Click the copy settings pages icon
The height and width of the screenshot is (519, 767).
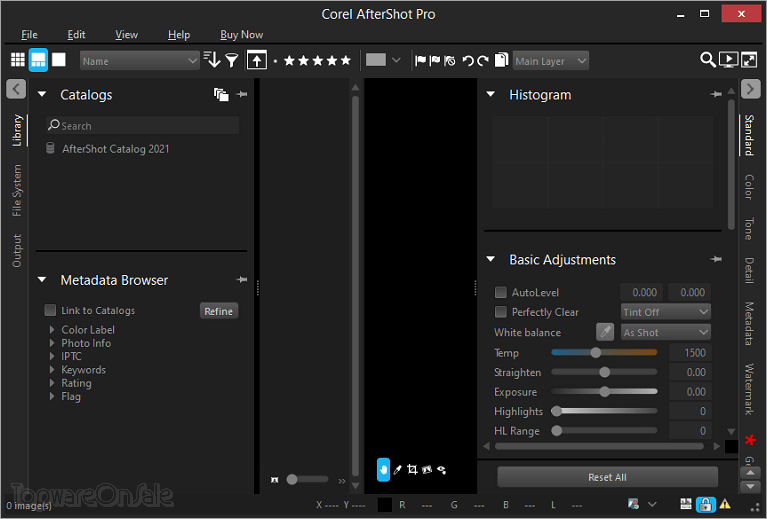501,60
